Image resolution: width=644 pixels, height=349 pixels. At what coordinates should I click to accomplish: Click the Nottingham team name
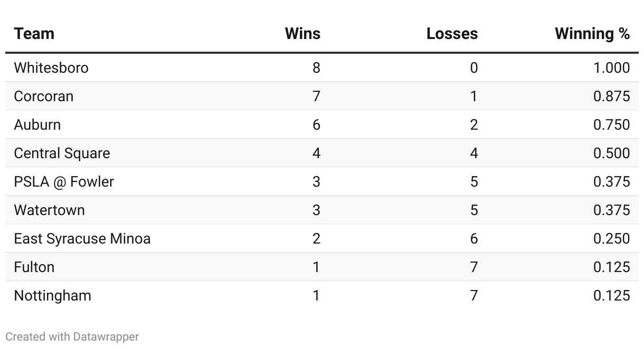(x=52, y=296)
